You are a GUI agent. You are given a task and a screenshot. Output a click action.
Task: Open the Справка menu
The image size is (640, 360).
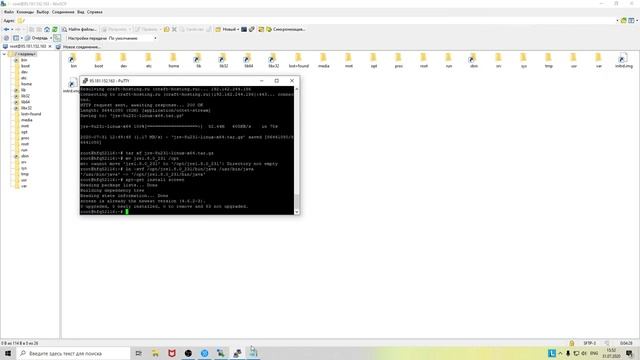(x=95, y=12)
